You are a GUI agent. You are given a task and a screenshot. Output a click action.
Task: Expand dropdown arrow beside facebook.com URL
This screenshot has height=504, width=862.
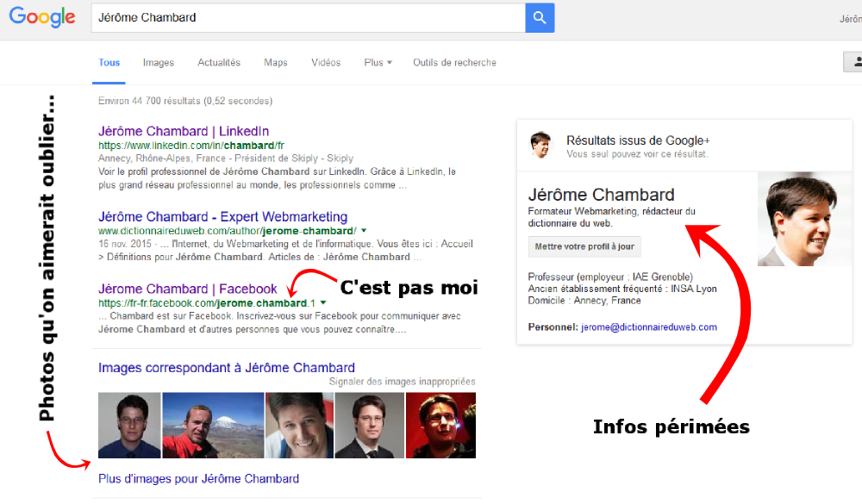point(323,303)
